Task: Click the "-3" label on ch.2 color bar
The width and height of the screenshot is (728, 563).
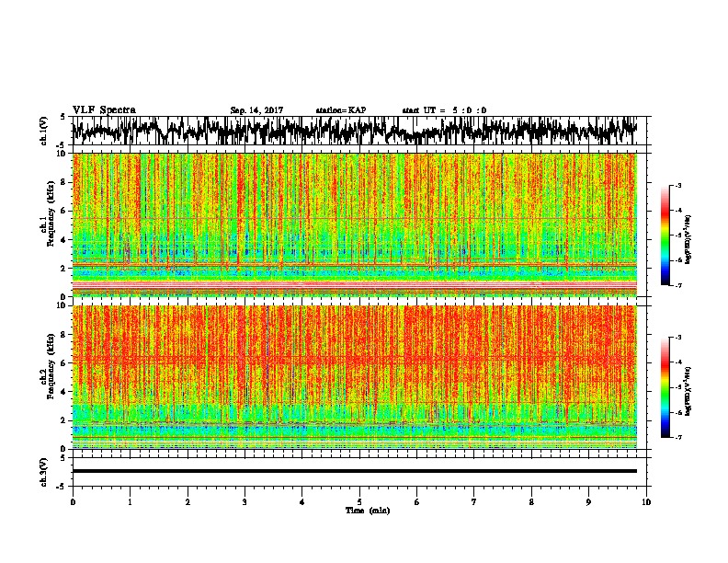Action: coord(678,338)
